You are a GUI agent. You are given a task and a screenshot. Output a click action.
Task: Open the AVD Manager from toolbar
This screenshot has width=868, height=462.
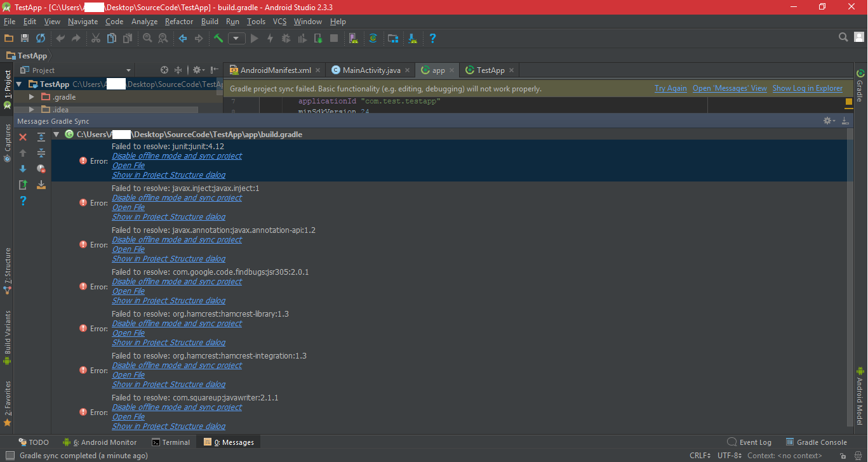click(353, 39)
